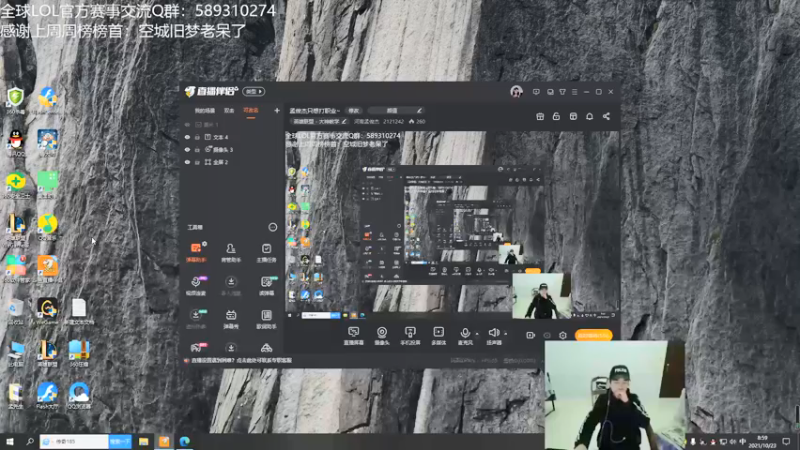This screenshot has height=450, width=800.
Task: Open the 房管助手 tool
Action: 231,252
